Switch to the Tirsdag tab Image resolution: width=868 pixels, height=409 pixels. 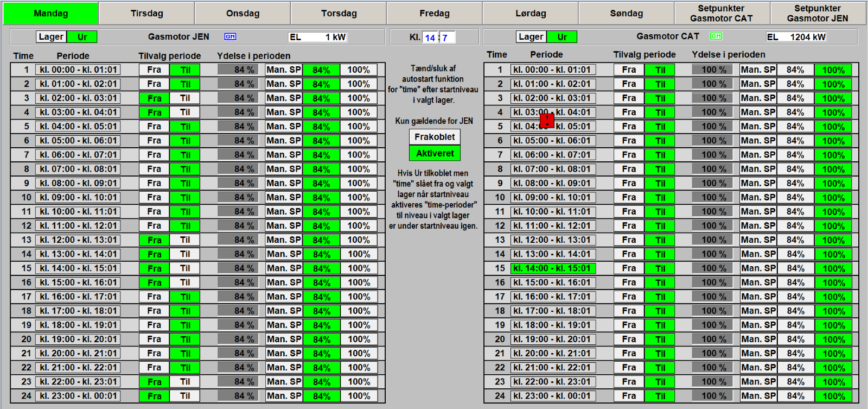146,14
